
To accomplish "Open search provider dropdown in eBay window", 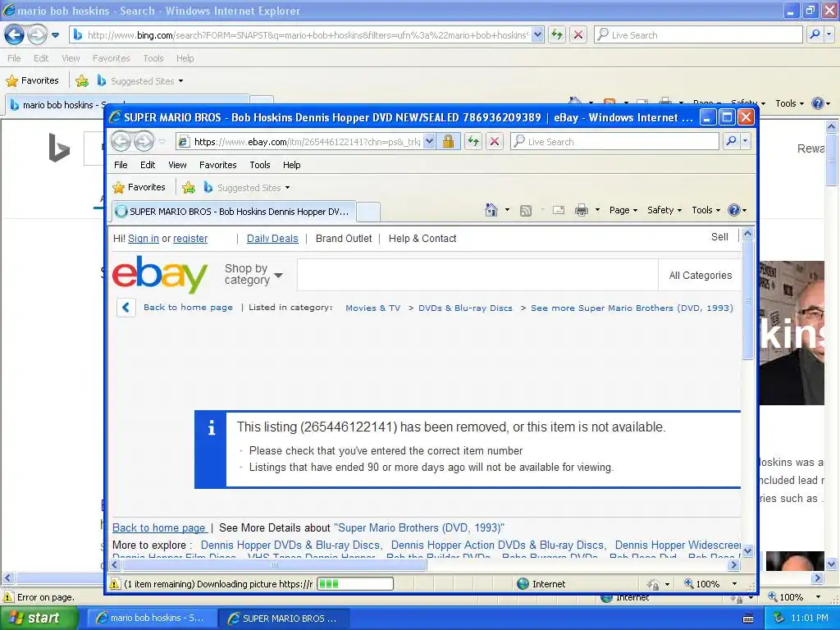I will [x=745, y=141].
